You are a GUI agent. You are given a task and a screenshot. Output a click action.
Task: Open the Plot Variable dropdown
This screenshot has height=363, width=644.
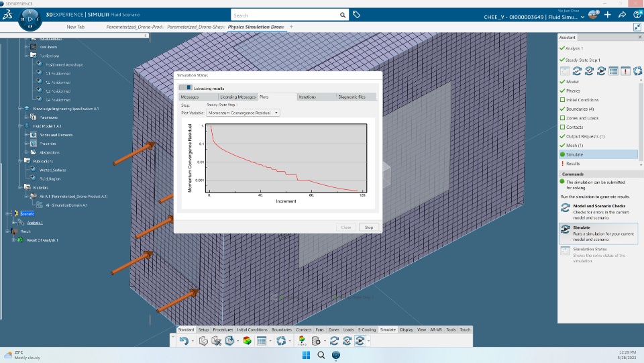pyautogui.click(x=243, y=113)
